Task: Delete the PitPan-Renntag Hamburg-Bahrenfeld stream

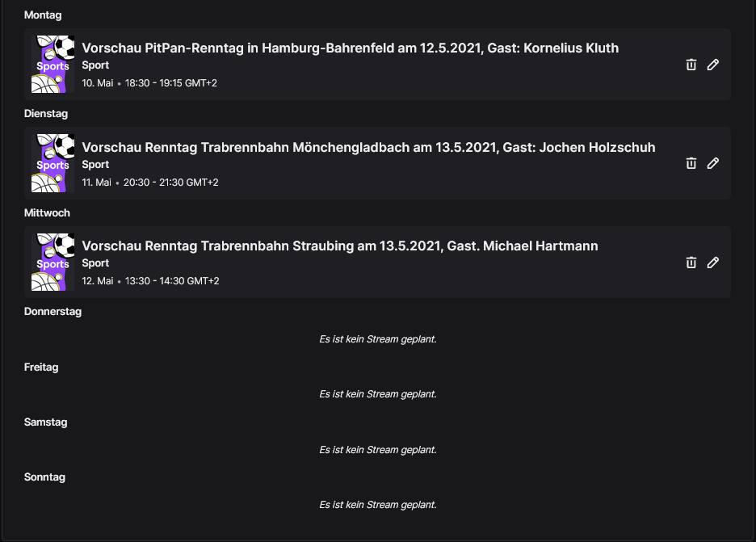Action: click(x=691, y=65)
